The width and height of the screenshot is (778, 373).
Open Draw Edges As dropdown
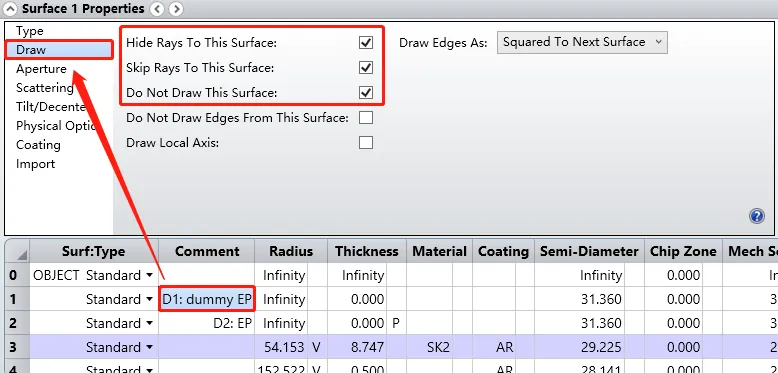coord(582,42)
